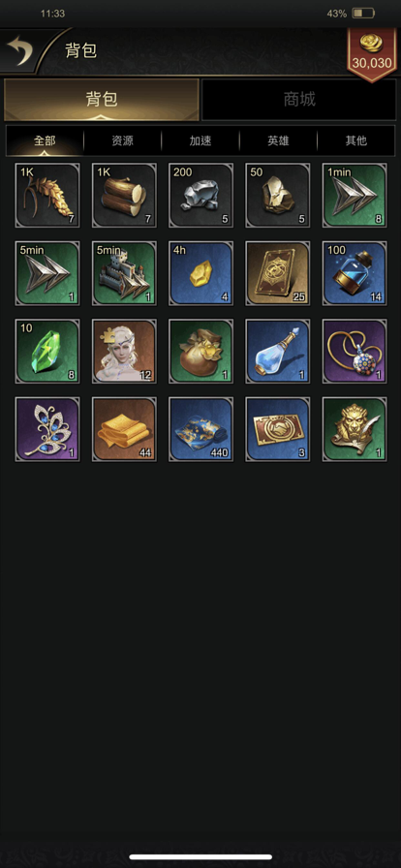Filter items by 英雄 category
Image resolution: width=401 pixels, height=868 pixels.
click(278, 140)
